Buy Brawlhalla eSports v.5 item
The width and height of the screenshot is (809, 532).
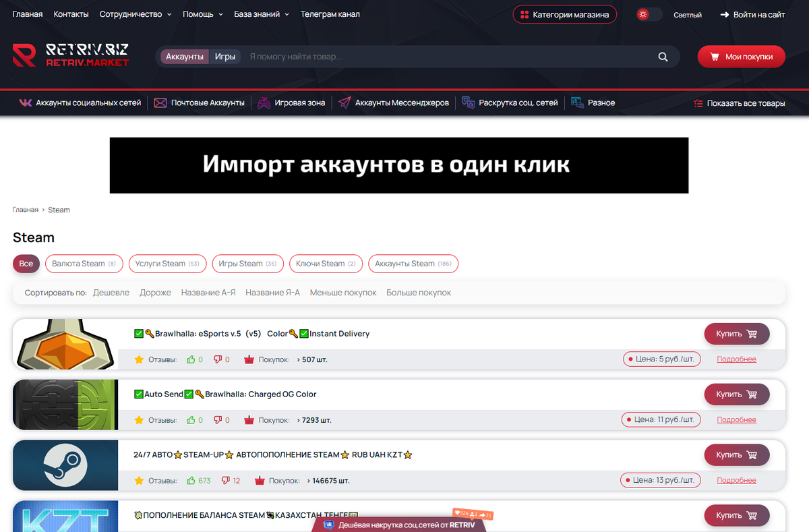tap(737, 334)
